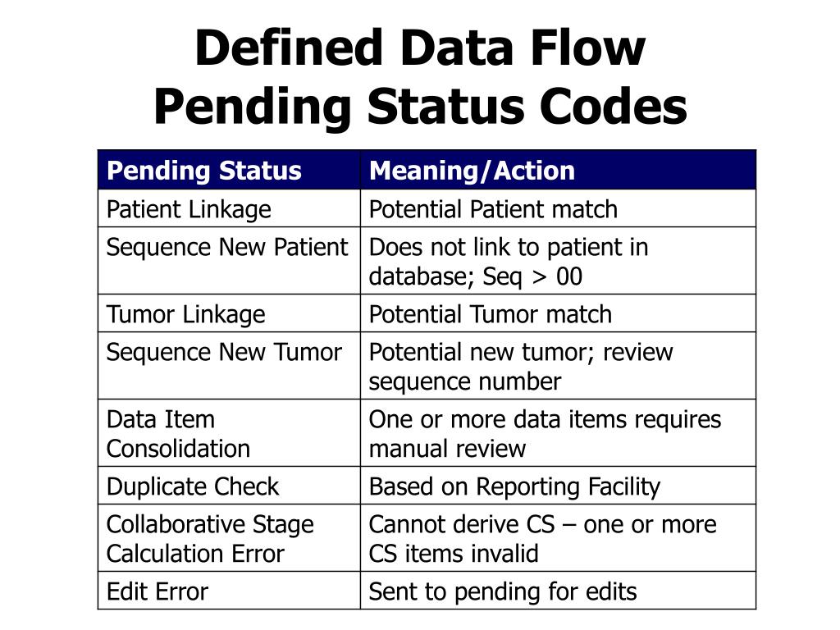Click the 'Potential Tumor match' cell
This screenshot has width=840, height=630.
point(558,313)
